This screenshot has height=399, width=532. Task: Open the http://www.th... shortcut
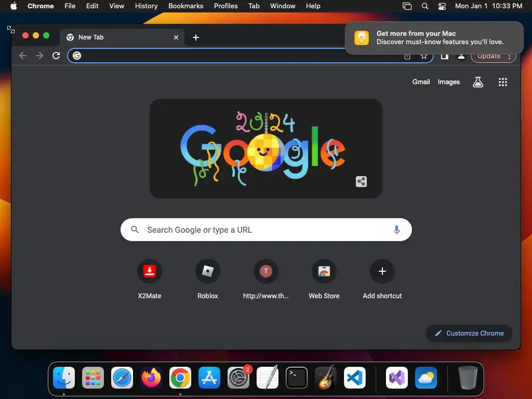266,279
